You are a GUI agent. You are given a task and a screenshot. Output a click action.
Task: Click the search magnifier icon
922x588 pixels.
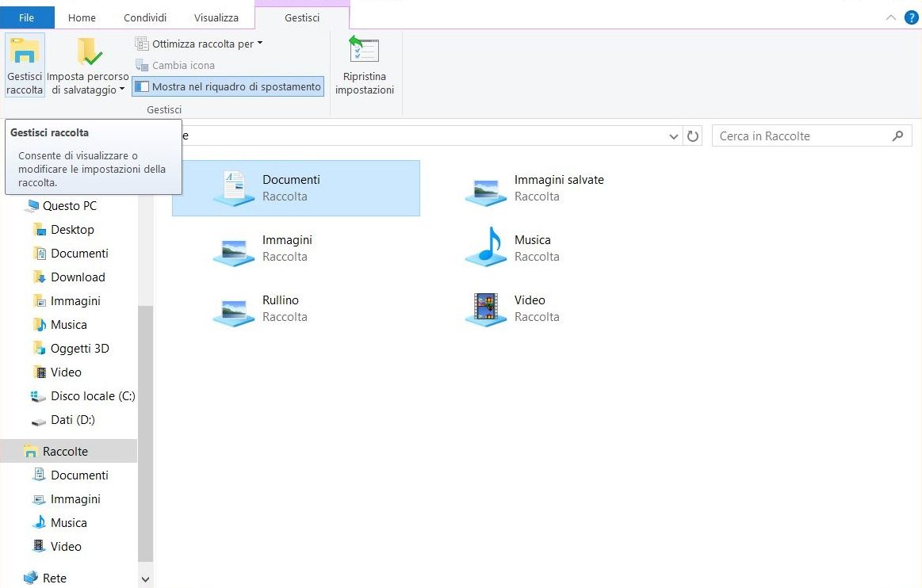point(897,136)
